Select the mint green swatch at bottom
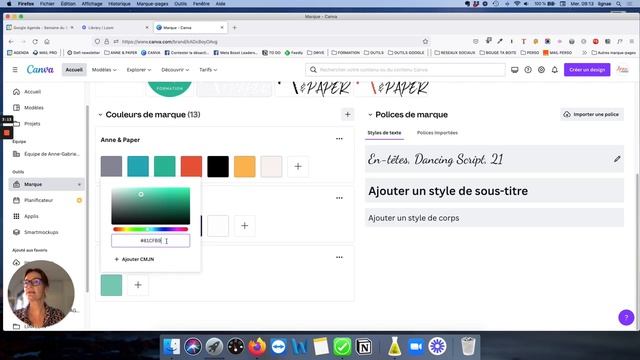 [111, 285]
